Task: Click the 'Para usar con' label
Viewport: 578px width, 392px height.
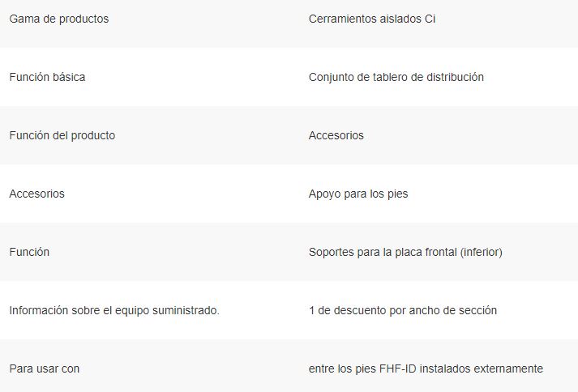Action: 45,369
